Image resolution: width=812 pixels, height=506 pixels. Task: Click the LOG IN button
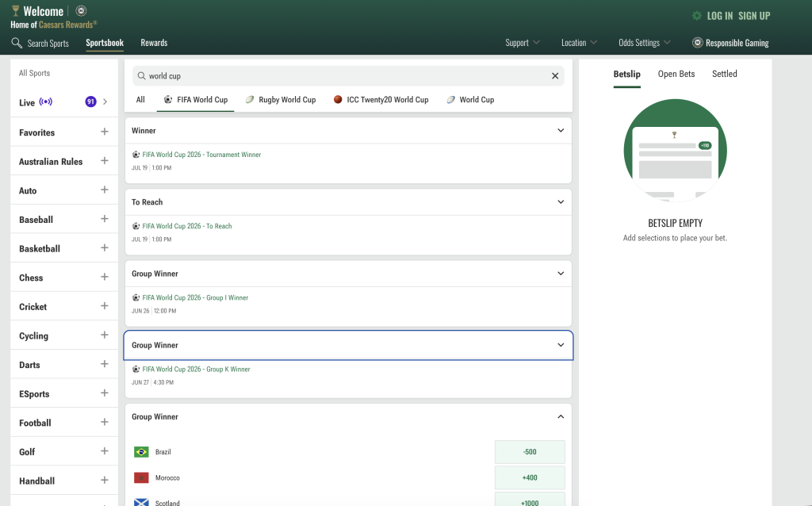point(720,16)
